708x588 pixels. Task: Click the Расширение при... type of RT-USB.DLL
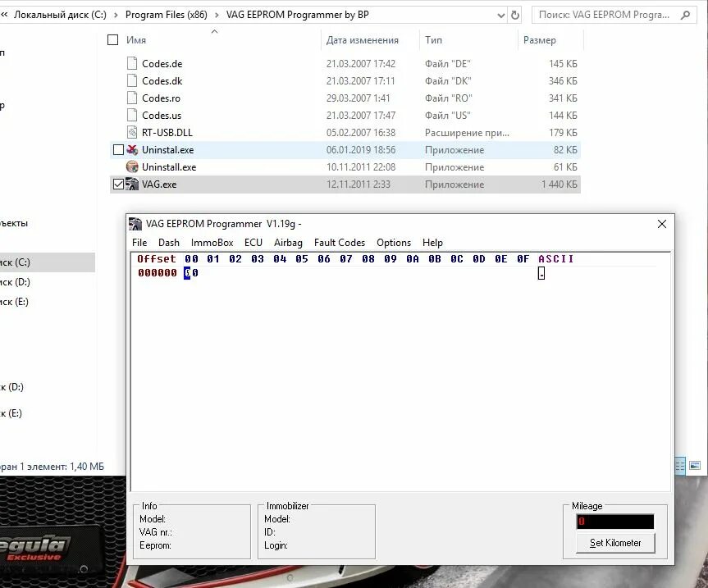tap(467, 133)
